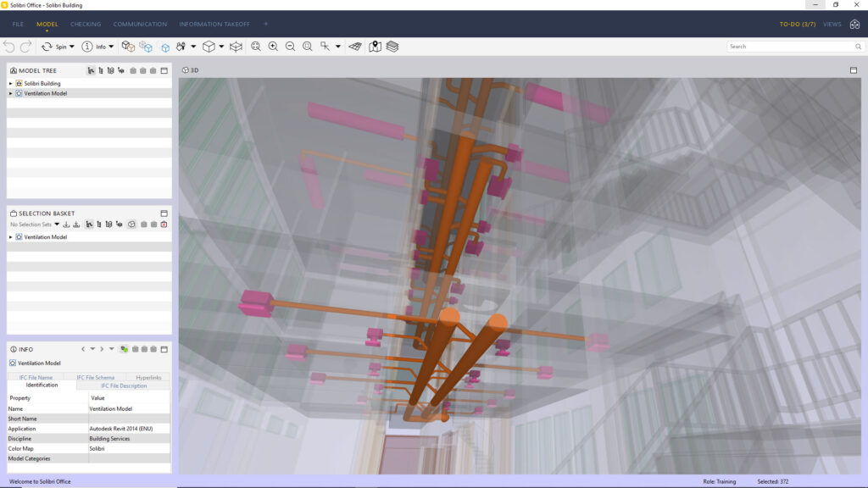Image resolution: width=868 pixels, height=488 pixels.
Task: Click the Layers icon at toolbar end
Action: pyautogui.click(x=392, y=46)
